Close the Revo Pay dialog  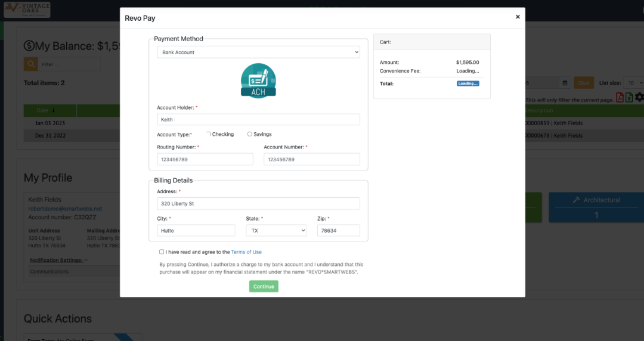(518, 17)
